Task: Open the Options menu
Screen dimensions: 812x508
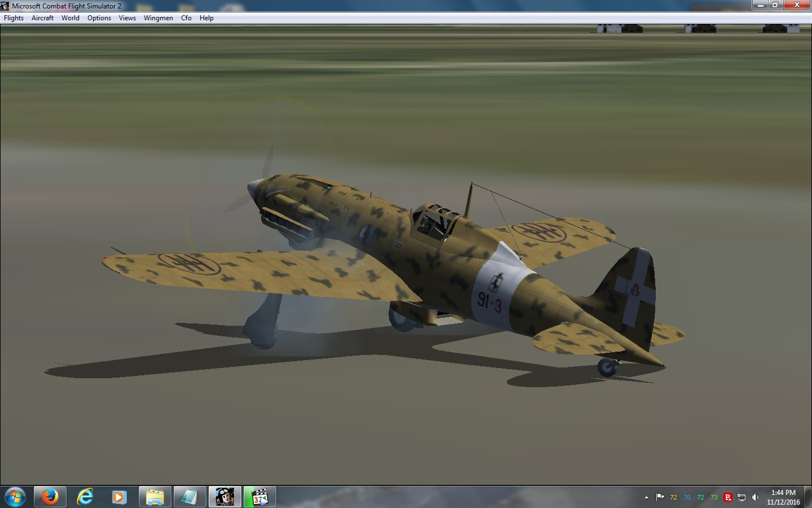Action: [99, 18]
